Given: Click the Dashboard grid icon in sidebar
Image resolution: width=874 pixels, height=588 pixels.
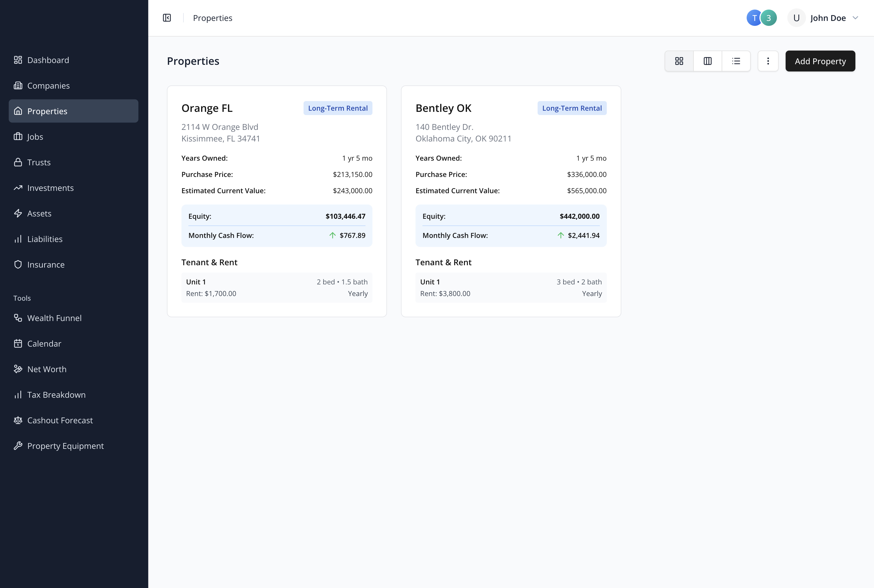Looking at the screenshot, I should [18, 60].
